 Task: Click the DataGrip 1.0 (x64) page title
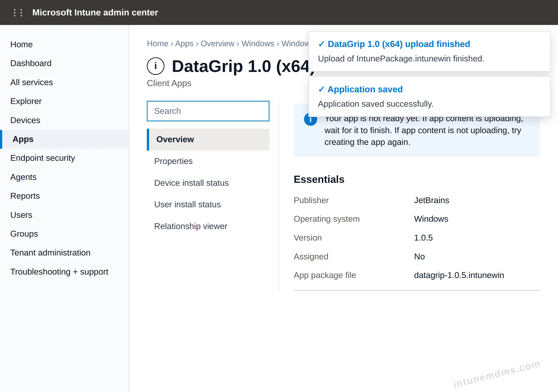click(241, 66)
